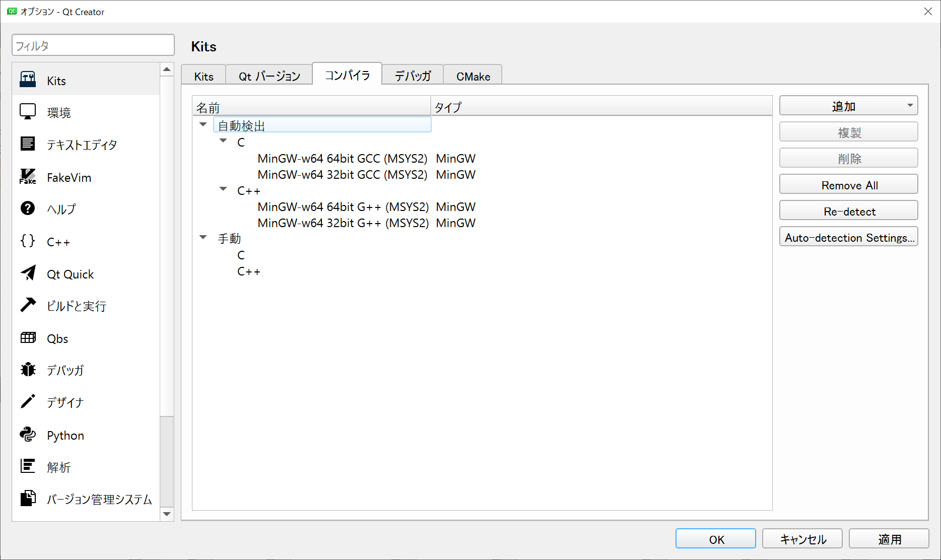Select the コンパイラ tab

coord(347,74)
